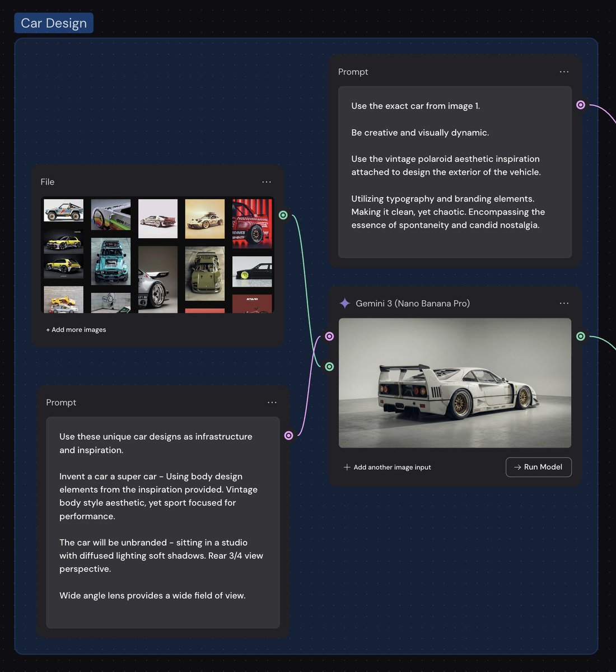This screenshot has height=672, width=616.
Task: Open the Gemini 3 node's three-dot menu
Action: 564,304
